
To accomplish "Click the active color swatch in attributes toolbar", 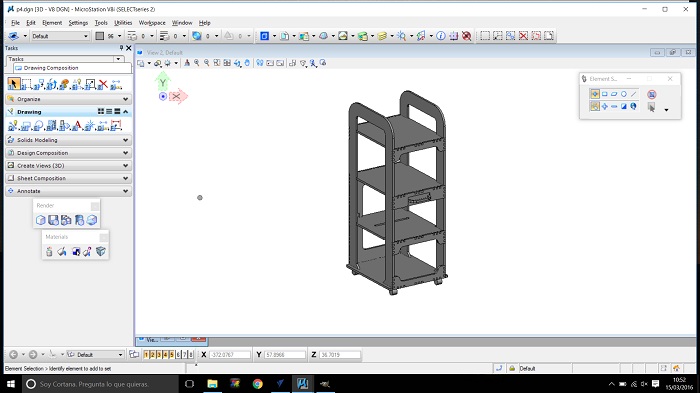I will (100, 36).
